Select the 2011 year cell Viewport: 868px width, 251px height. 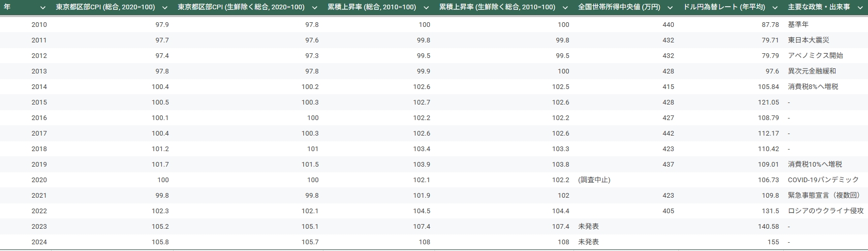pos(39,40)
